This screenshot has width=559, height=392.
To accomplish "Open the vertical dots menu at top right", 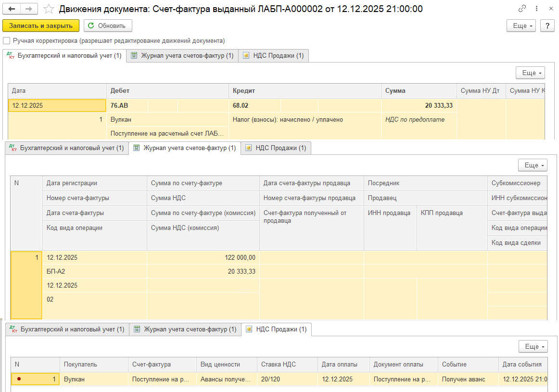I will (535, 9).
